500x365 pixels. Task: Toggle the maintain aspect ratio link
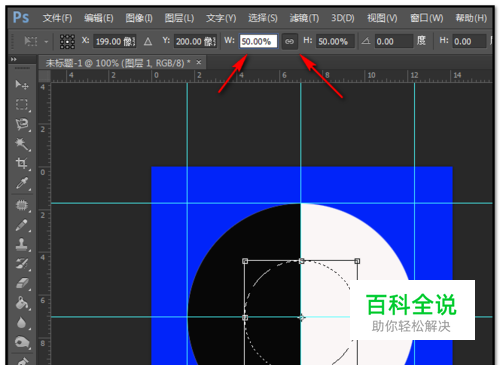[x=289, y=42]
